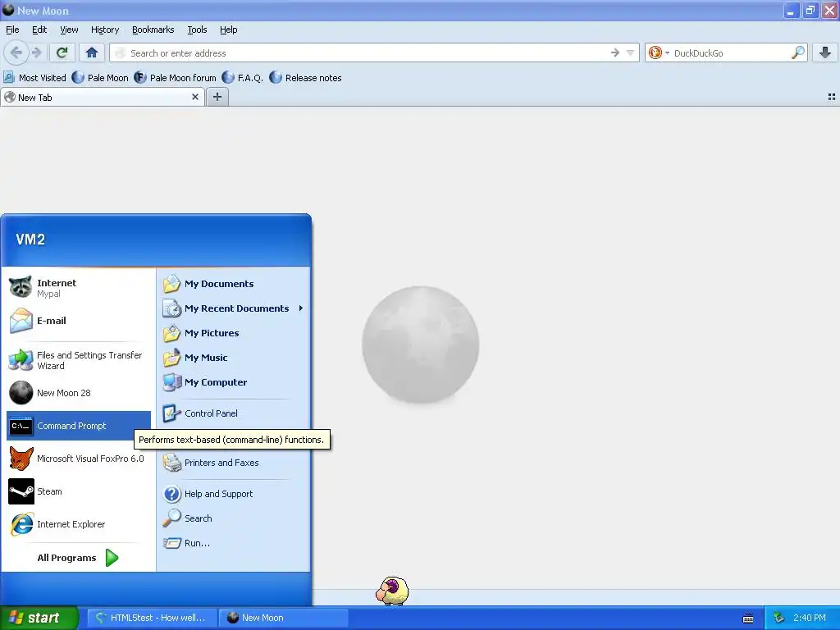Go back using browser back arrow
The image size is (840, 630).
[16, 52]
